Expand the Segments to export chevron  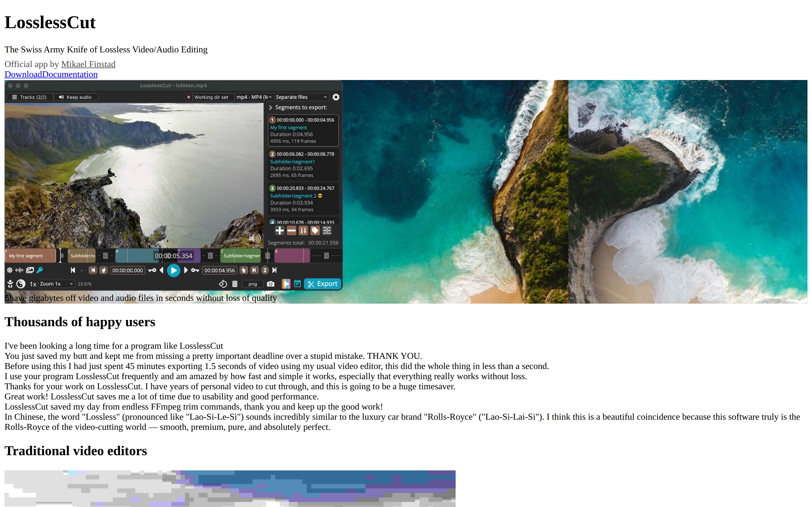(270, 107)
